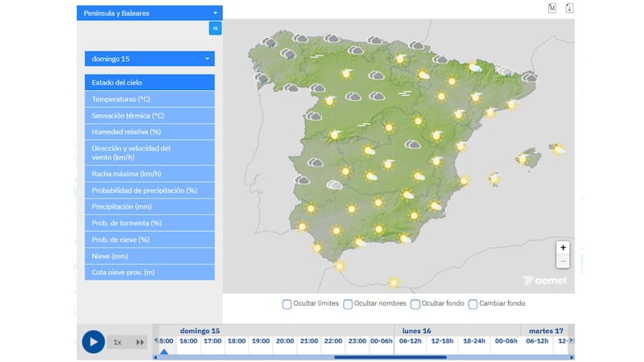Screen dimensions: 644x362
Task: Click the rain cloud icon over Pontevedra
Action: (x=262, y=77)
